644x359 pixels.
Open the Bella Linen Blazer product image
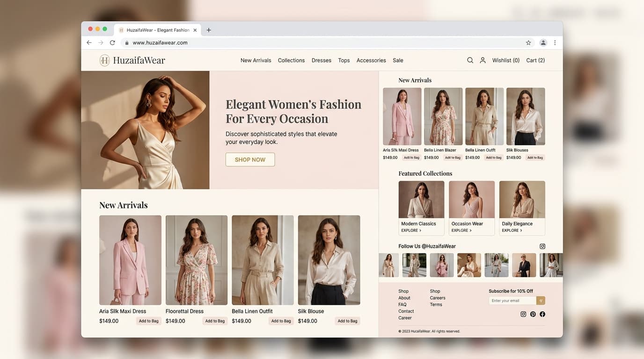point(443,116)
